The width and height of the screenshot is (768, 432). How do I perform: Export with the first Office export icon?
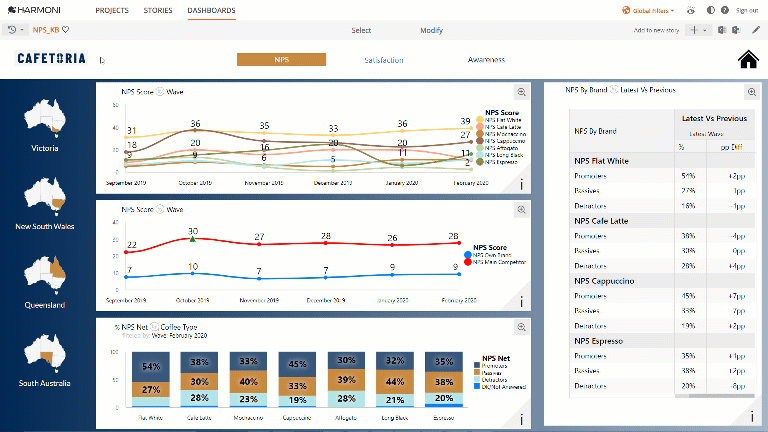722,30
